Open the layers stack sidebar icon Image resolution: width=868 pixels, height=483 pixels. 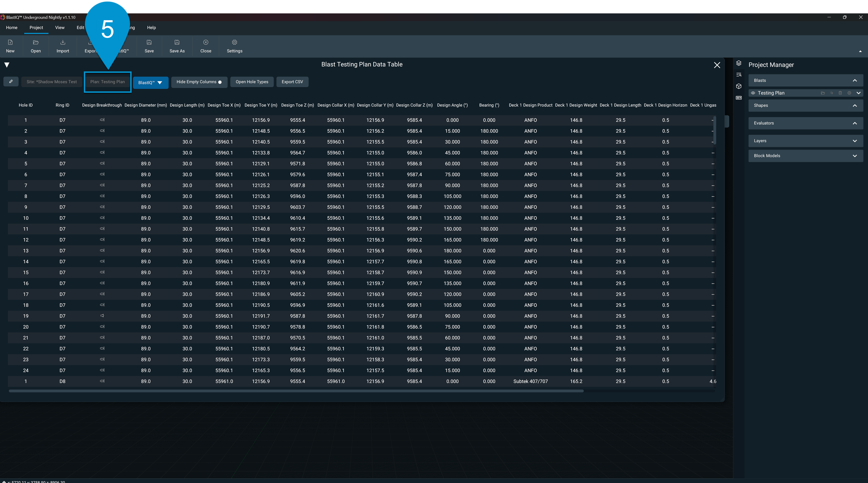[x=739, y=63]
